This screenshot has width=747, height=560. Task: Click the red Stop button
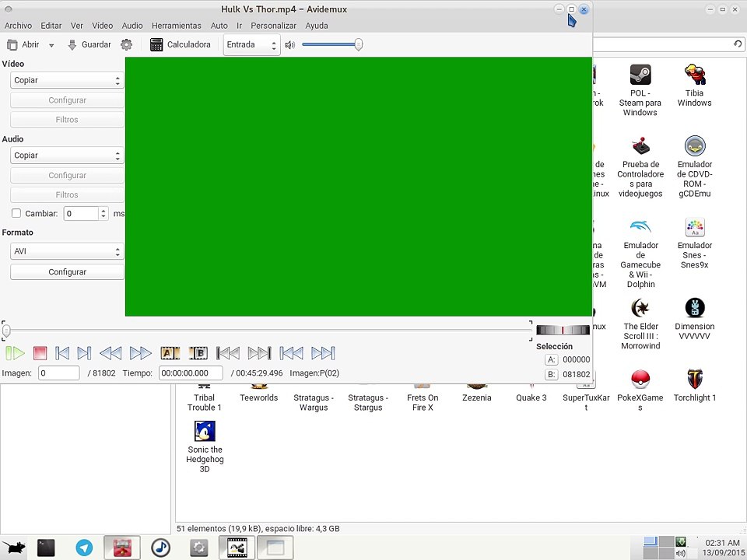coord(40,353)
